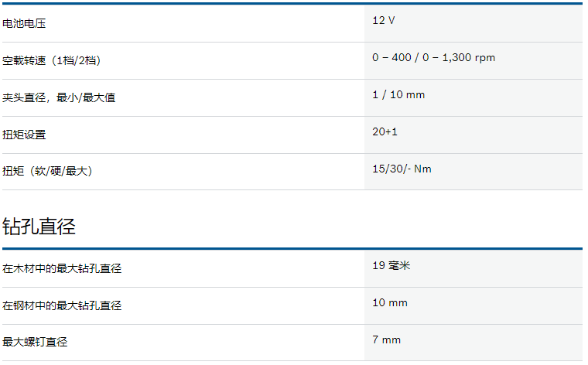Select the 10 mm steel drilling value

coord(390,302)
